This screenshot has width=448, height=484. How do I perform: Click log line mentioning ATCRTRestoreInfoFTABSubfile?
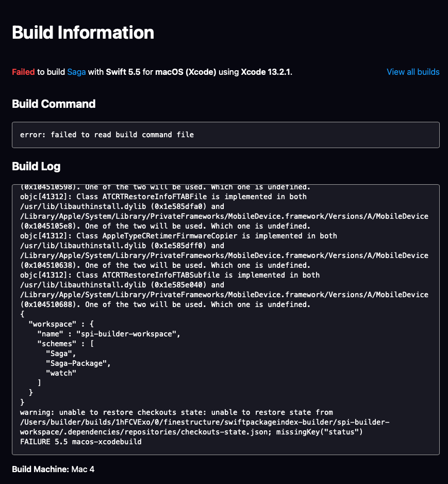tap(170, 275)
